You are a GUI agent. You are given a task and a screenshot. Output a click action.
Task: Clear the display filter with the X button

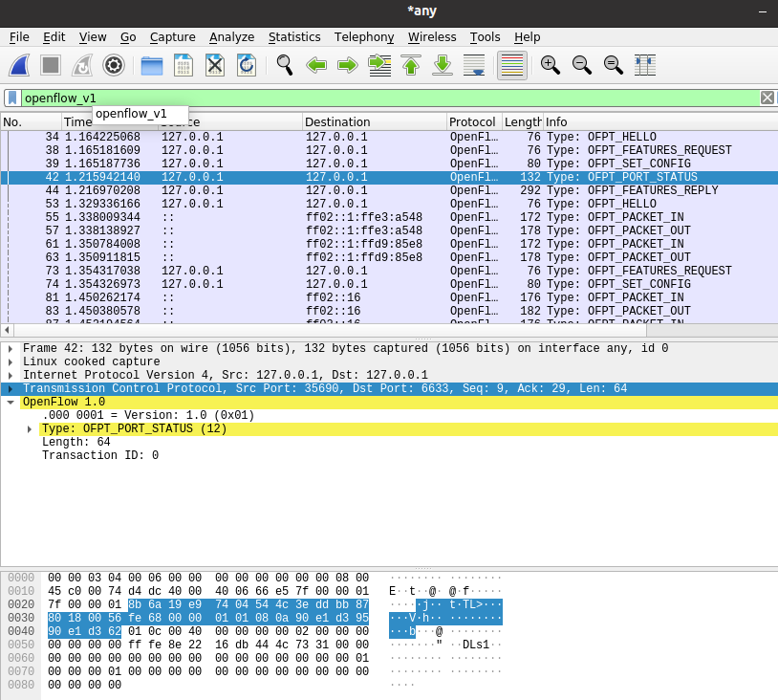[x=767, y=98]
